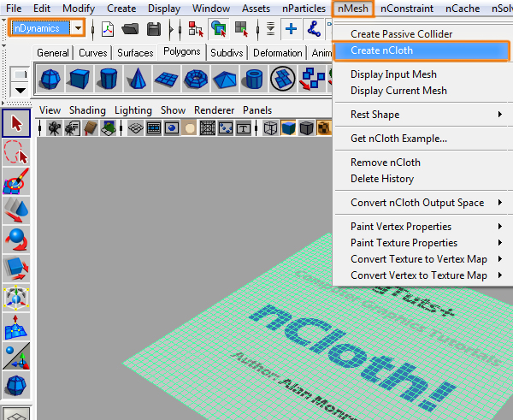Viewport: 513px width, 420px height.
Task: Select by object type mode icon
Action: click(x=219, y=28)
